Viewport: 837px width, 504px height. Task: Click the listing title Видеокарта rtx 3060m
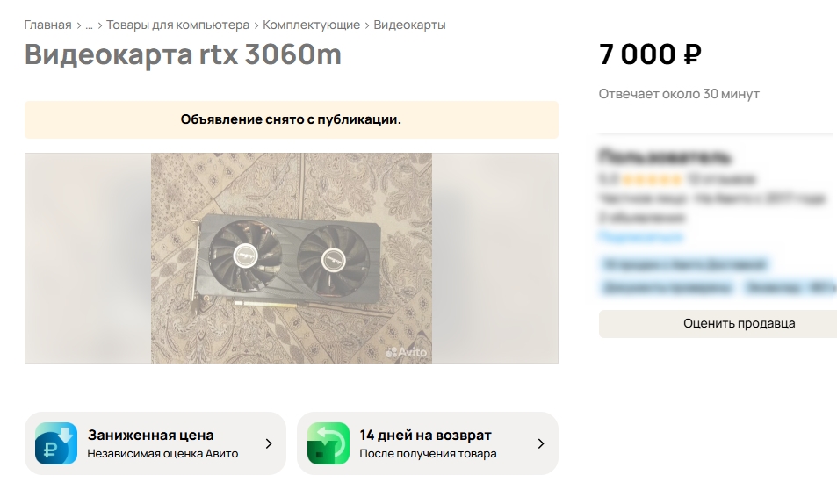pyautogui.click(x=183, y=54)
